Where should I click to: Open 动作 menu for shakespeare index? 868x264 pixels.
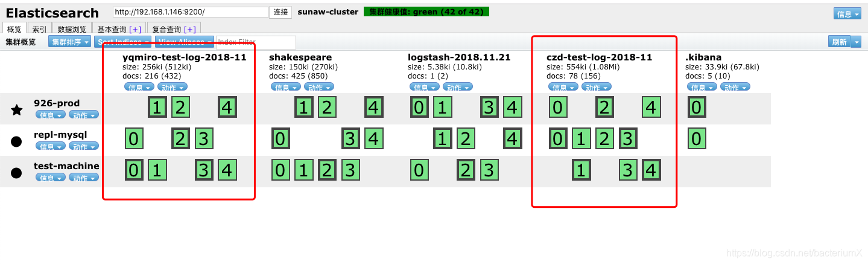(319, 87)
